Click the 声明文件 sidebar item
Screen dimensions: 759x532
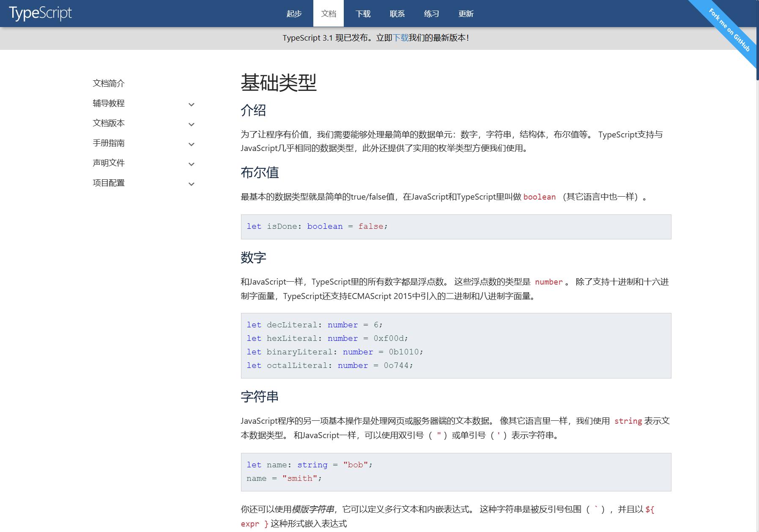[109, 163]
